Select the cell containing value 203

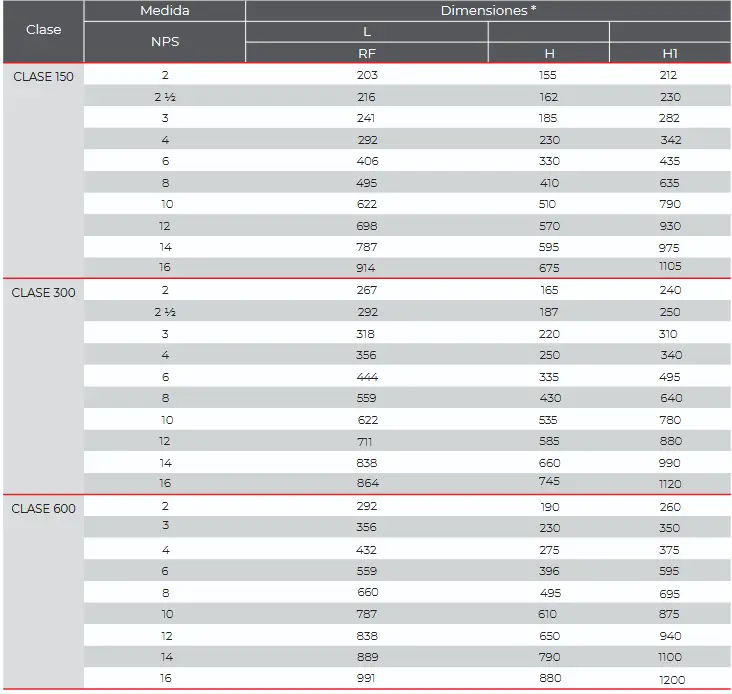[x=367, y=75]
